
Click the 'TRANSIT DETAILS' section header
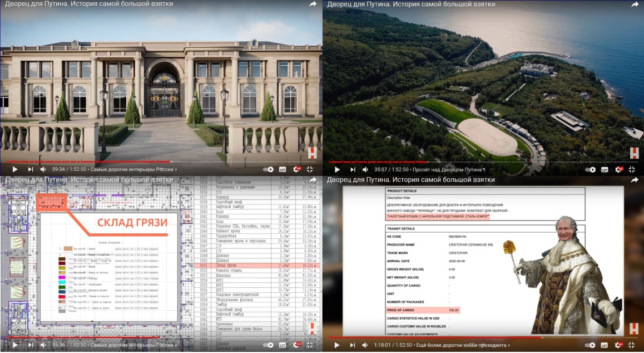[401, 228]
